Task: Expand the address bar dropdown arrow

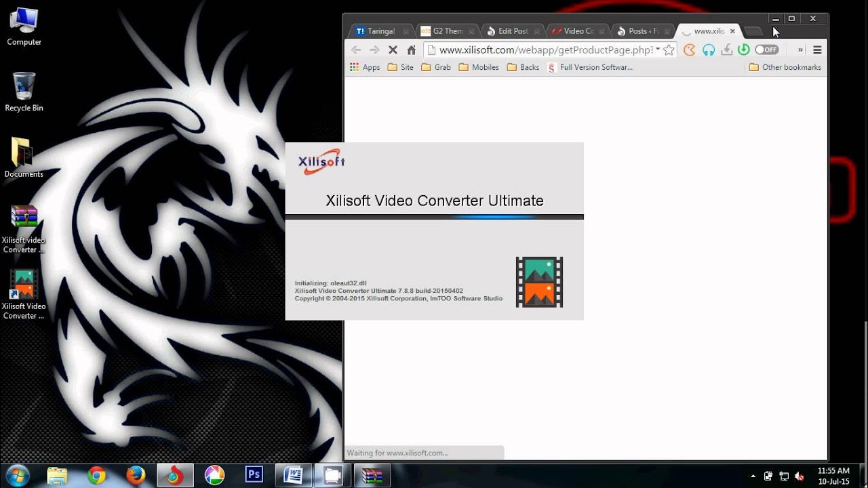Action: coord(658,49)
